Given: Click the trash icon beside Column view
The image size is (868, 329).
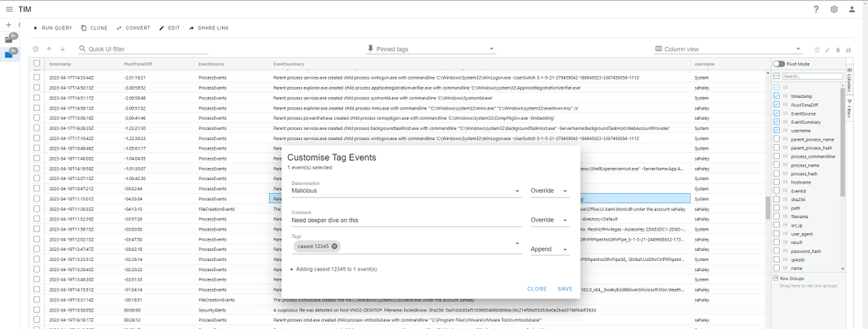Looking at the screenshot, I should 837,49.
